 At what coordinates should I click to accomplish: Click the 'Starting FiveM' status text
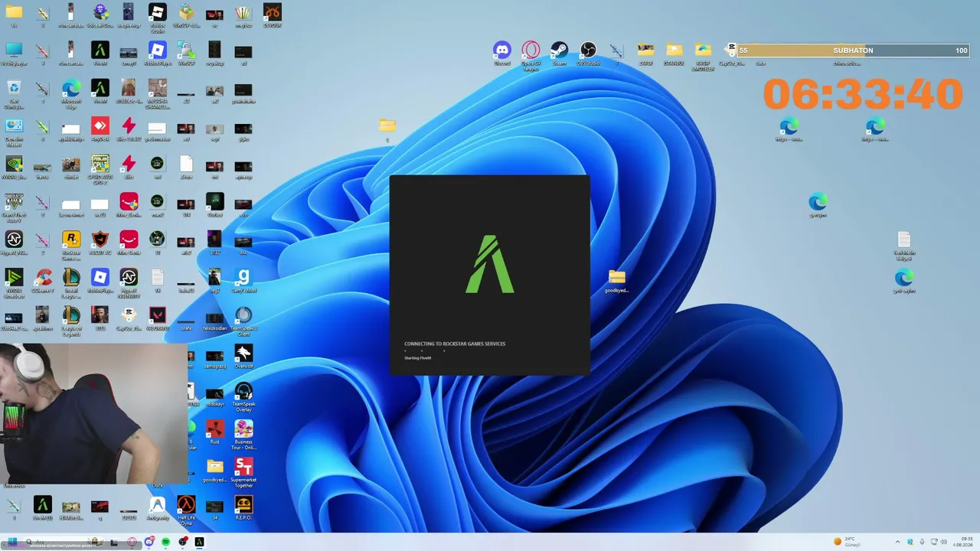[x=418, y=358]
